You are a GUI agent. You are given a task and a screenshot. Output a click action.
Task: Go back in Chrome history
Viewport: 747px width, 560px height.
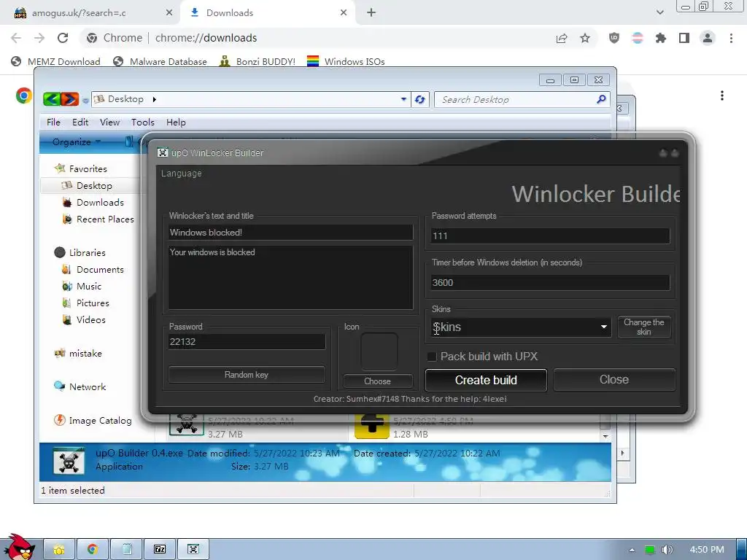pyautogui.click(x=16, y=38)
